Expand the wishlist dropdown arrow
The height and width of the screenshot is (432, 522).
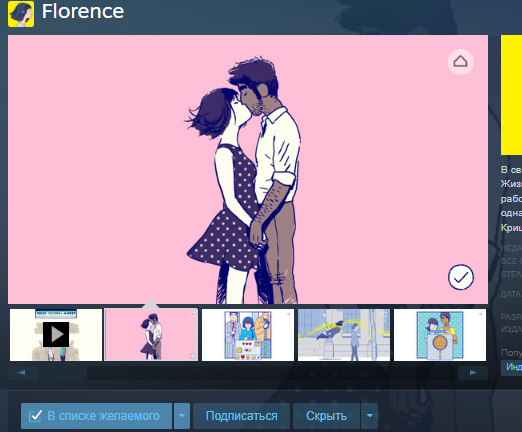pos(182,416)
